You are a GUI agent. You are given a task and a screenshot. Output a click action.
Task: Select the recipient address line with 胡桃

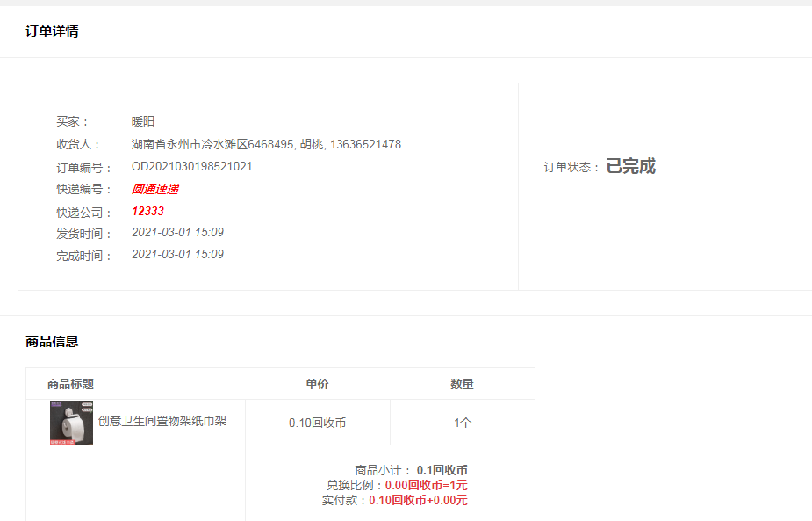(x=266, y=144)
